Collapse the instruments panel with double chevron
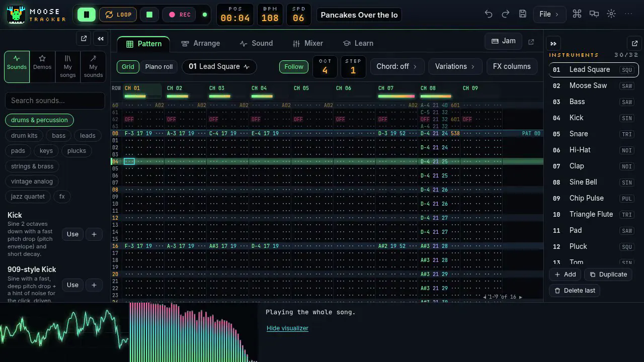The image size is (644, 362). click(553, 44)
